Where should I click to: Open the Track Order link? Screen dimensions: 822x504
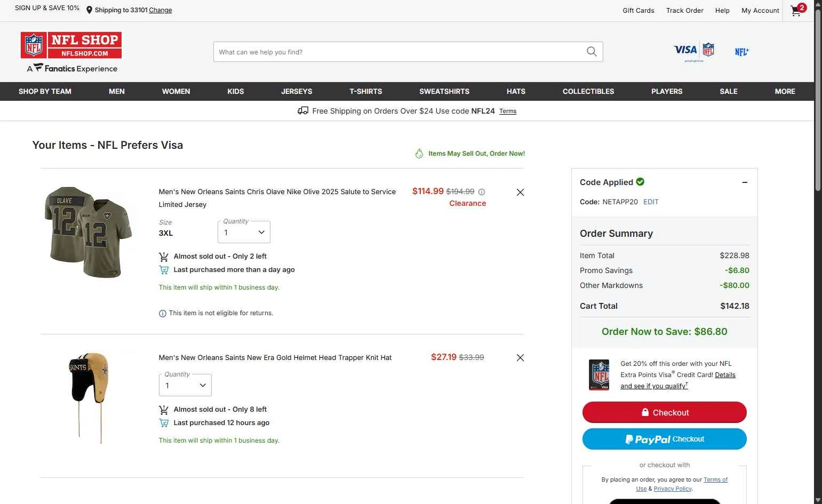click(x=685, y=11)
